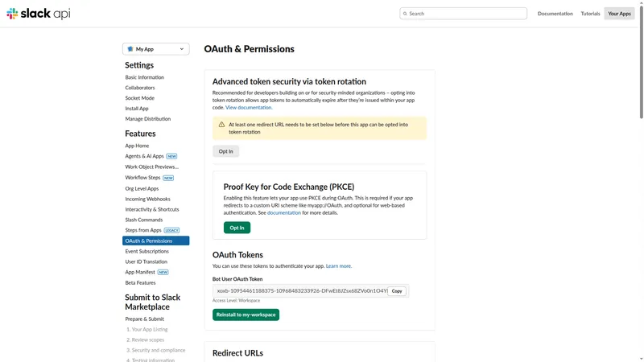Viewport: 644px width, 362px height.
Task: Click the Access Level: Workspace text
Action: click(x=236, y=300)
